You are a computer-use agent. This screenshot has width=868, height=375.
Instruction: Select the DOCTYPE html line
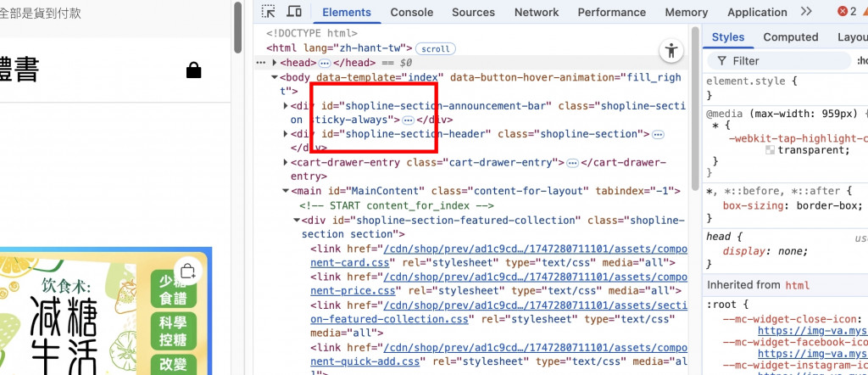point(312,34)
